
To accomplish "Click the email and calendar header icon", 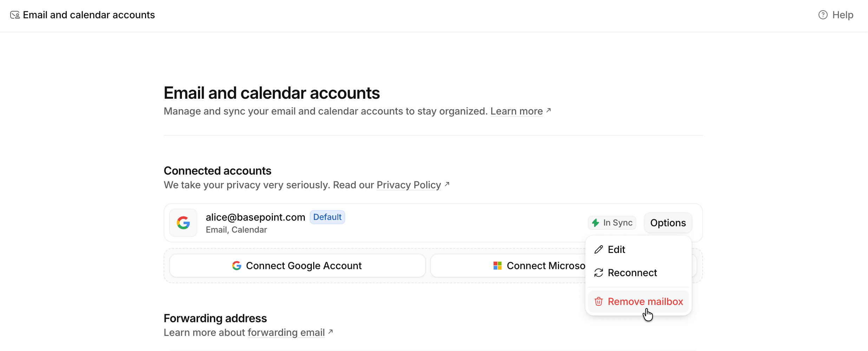I will click(15, 15).
